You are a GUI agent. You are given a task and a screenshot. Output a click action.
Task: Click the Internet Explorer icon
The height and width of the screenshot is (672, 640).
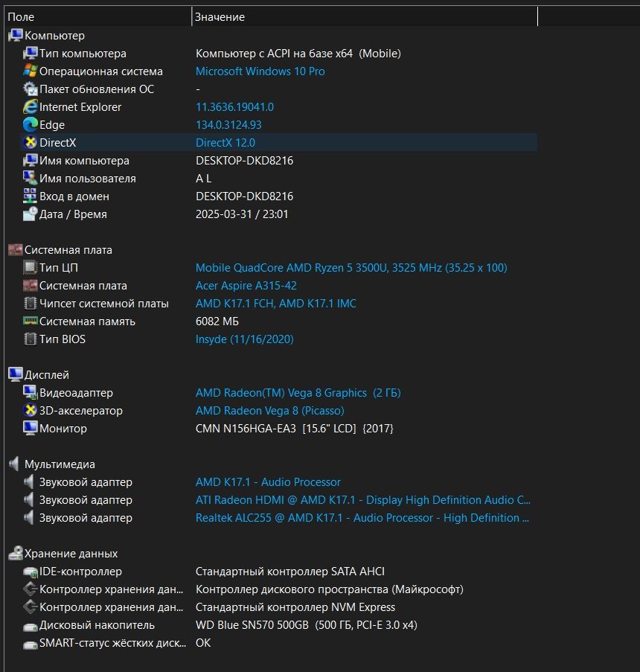[31, 106]
